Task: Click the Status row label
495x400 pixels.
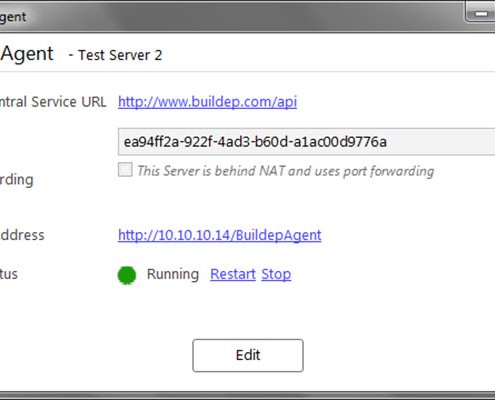Action: coord(9,274)
